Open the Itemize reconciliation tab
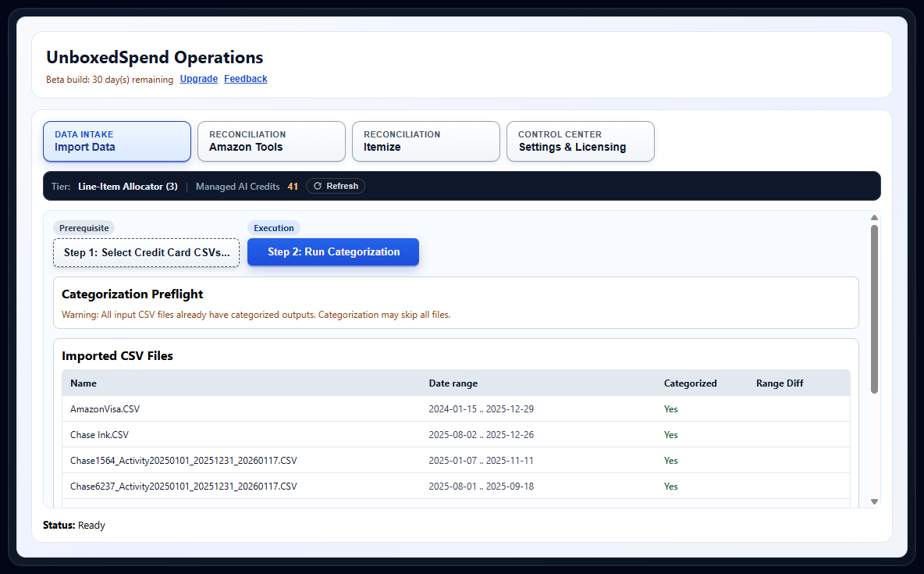The width and height of the screenshot is (924, 574). [x=425, y=141]
